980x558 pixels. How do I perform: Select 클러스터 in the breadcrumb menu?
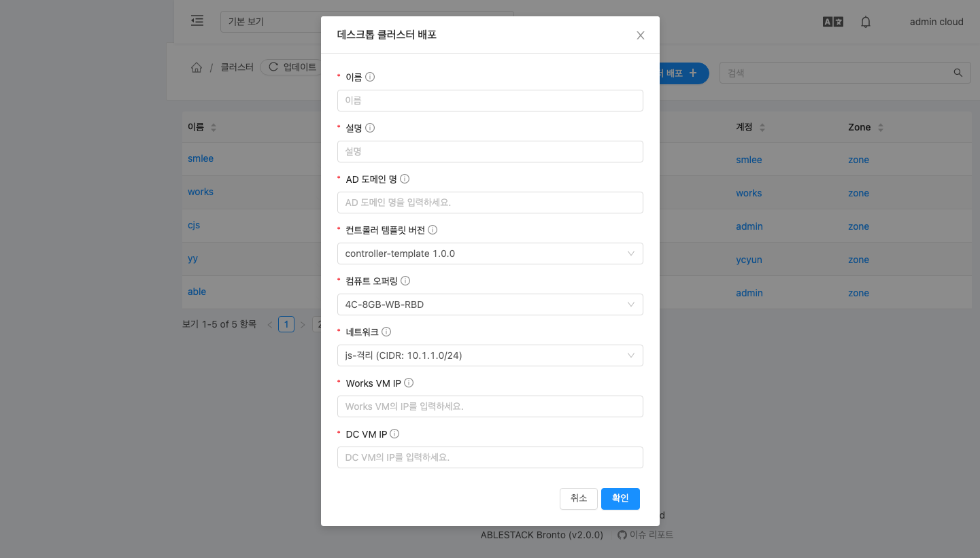click(x=236, y=67)
